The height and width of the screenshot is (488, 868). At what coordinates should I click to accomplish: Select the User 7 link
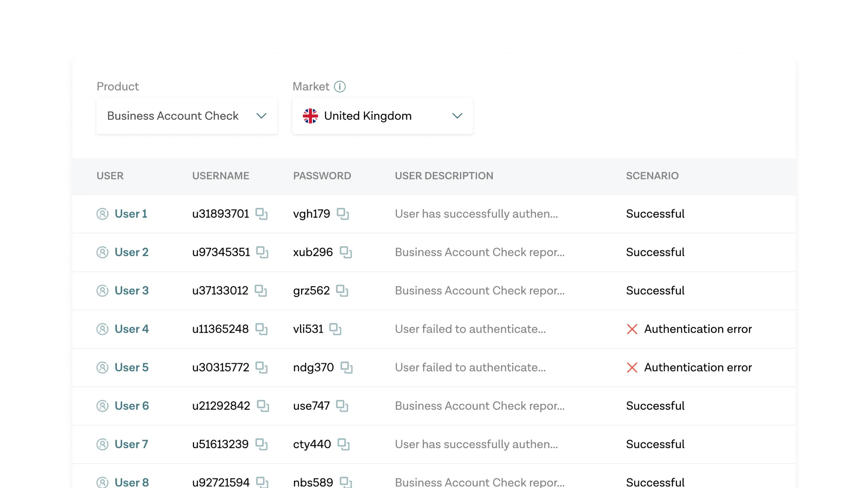tap(131, 444)
